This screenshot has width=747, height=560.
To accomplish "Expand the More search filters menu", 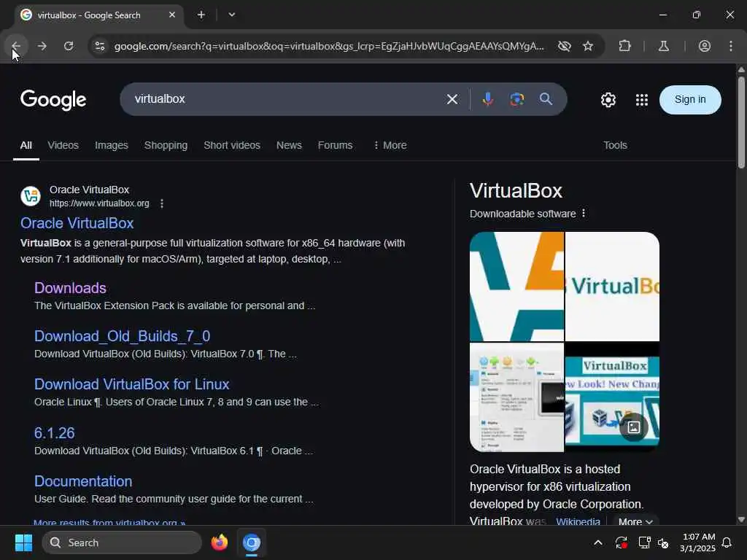I will pos(390,145).
